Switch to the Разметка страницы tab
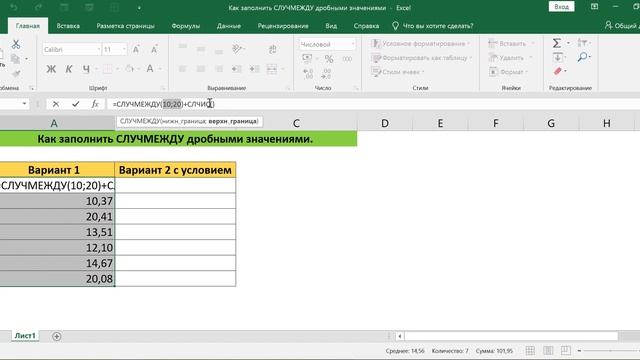 126,26
